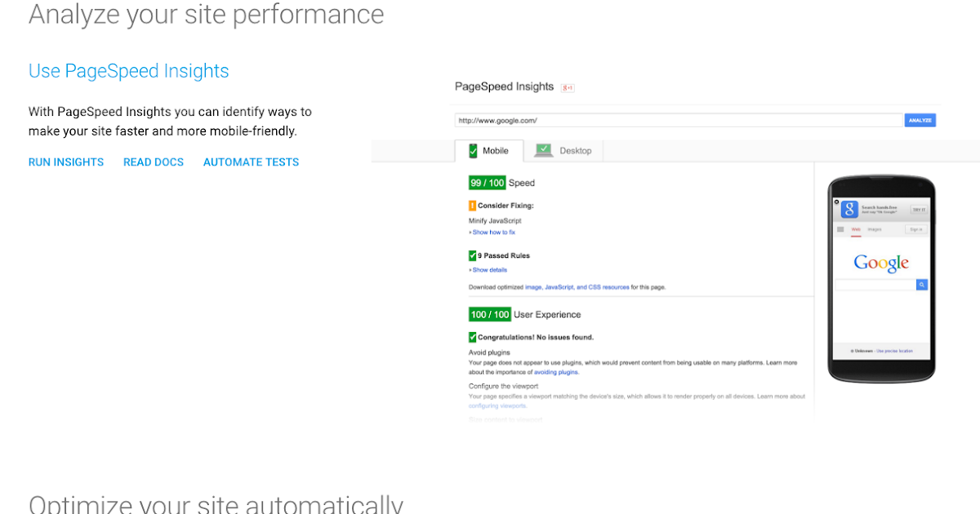This screenshot has height=514, width=980.
Task: Click the checkmark beside Congratulations! No issues found
Action: 473,336
